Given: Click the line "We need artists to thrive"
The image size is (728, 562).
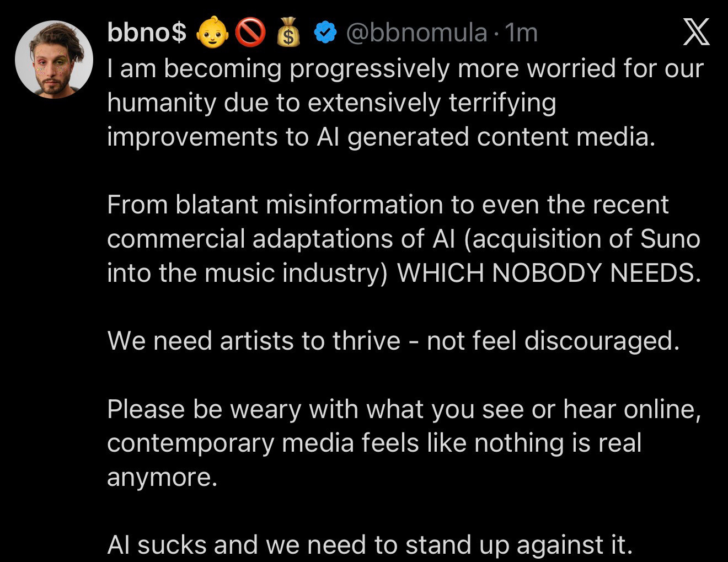Looking at the screenshot, I should tap(393, 341).
